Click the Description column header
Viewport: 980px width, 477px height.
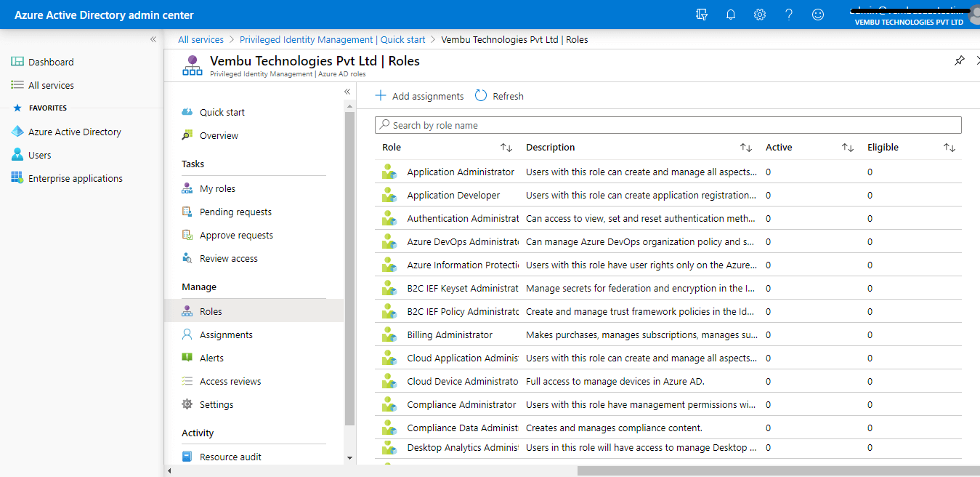pos(550,148)
